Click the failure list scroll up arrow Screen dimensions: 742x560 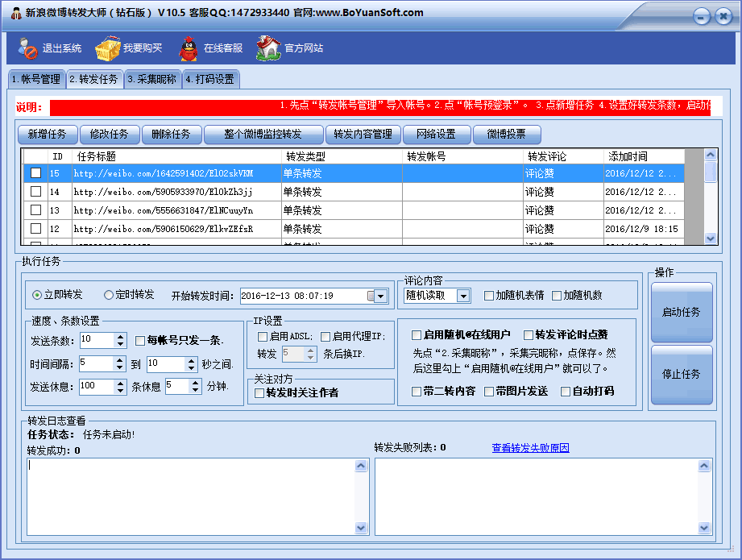704,466
